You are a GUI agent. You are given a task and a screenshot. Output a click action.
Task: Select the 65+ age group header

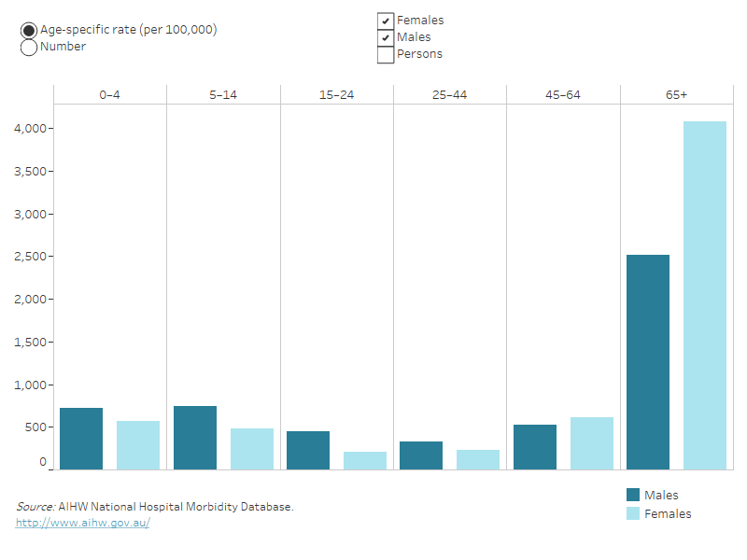(x=675, y=94)
